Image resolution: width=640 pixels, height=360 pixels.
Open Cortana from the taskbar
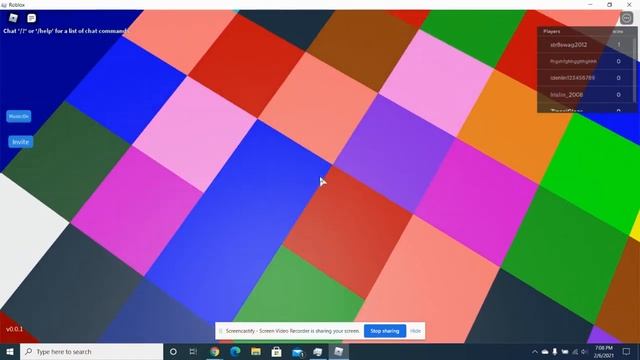(173, 351)
